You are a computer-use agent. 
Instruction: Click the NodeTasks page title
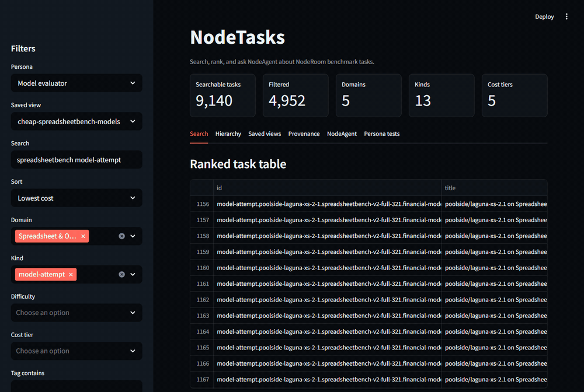pyautogui.click(x=237, y=37)
